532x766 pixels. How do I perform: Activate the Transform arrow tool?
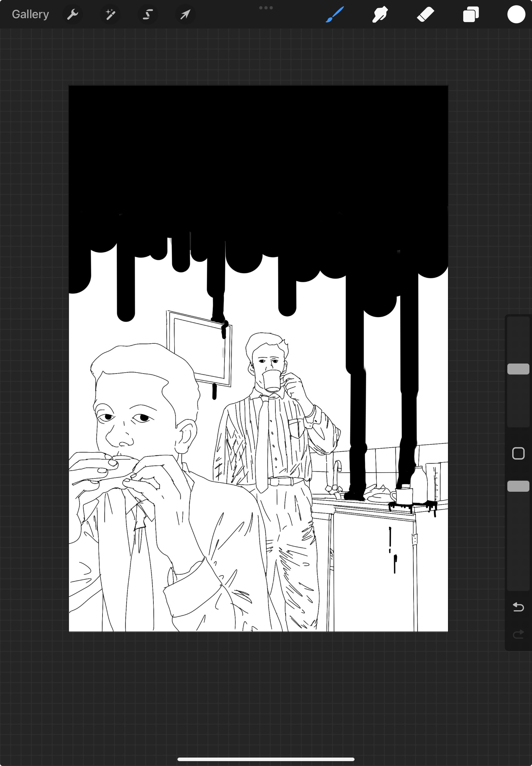185,14
